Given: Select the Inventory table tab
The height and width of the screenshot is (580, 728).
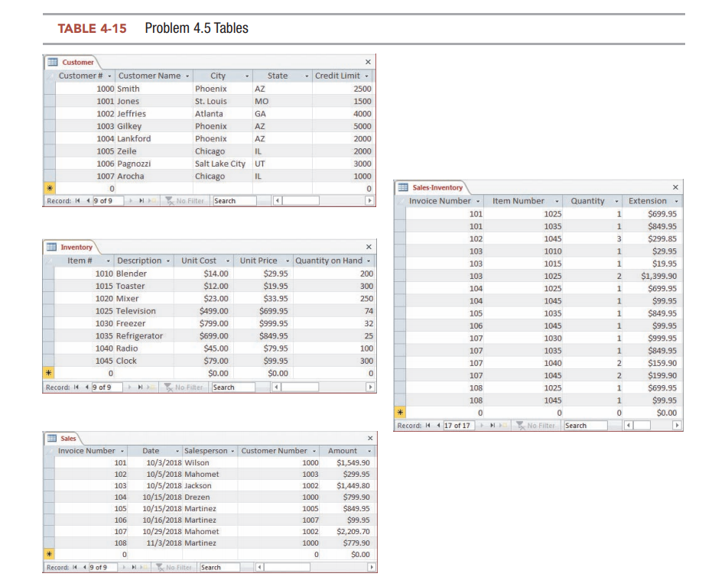Looking at the screenshot, I should tap(76, 247).
